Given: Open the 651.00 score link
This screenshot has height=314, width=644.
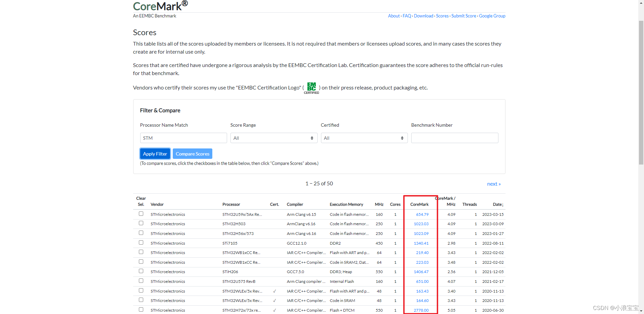Looking at the screenshot, I should [x=422, y=281].
